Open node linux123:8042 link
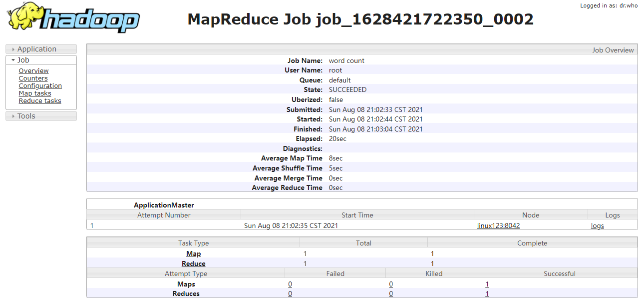Image resolution: width=644 pixels, height=299 pixels. (x=498, y=225)
